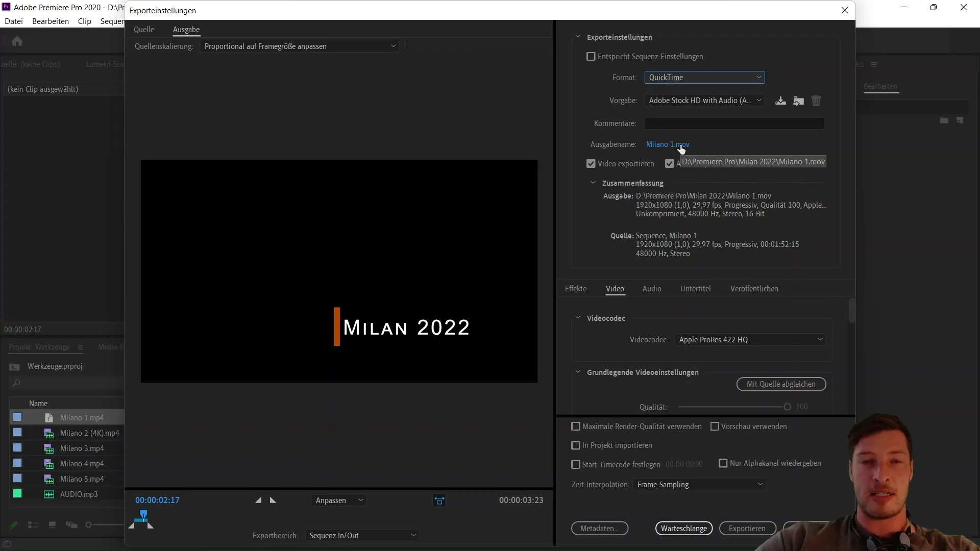The image size is (980, 551).
Task: Click green label swatch of AUDIO.mp3
Action: tap(17, 494)
